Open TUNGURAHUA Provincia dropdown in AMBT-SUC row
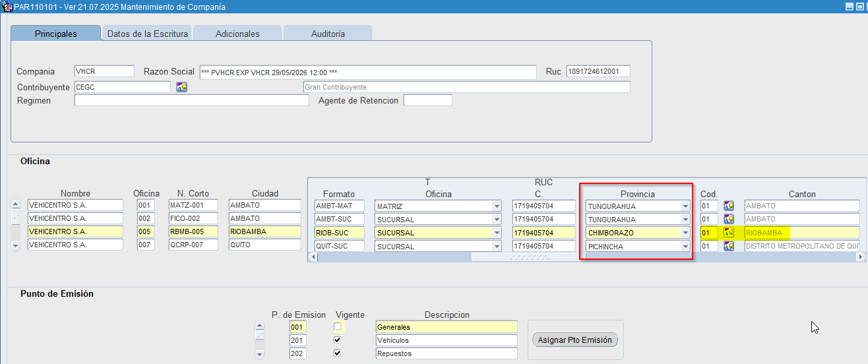This screenshot has width=868, height=364. tap(686, 220)
